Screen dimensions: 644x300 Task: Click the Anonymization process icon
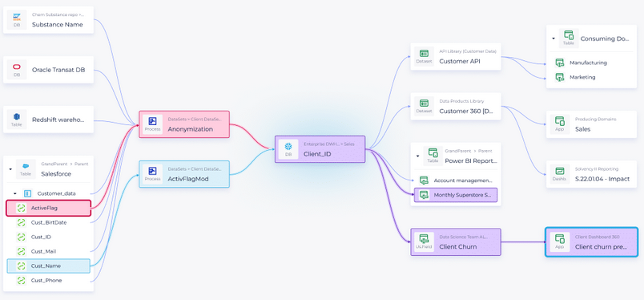[152, 121]
